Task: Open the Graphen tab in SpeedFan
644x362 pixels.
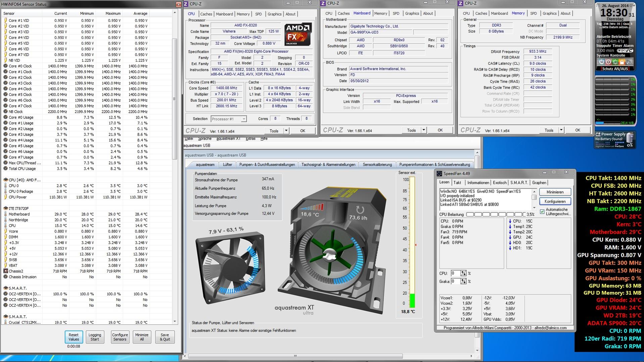Action: [x=539, y=183]
